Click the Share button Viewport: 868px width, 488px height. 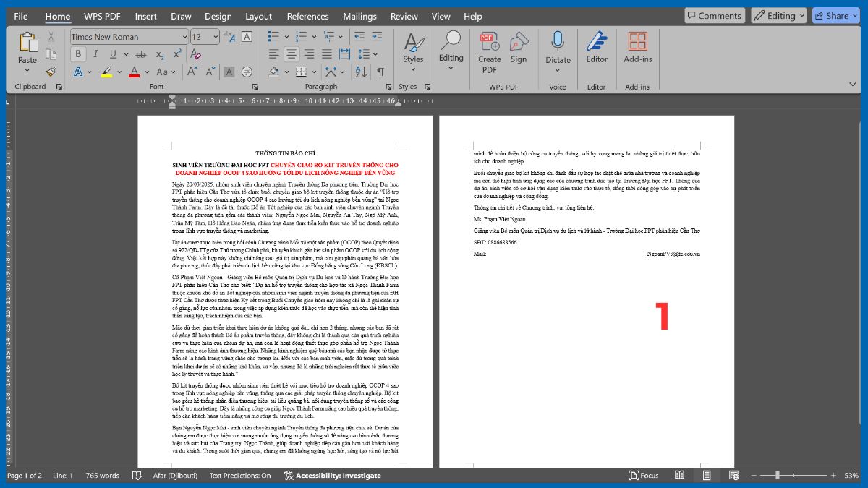pos(835,15)
